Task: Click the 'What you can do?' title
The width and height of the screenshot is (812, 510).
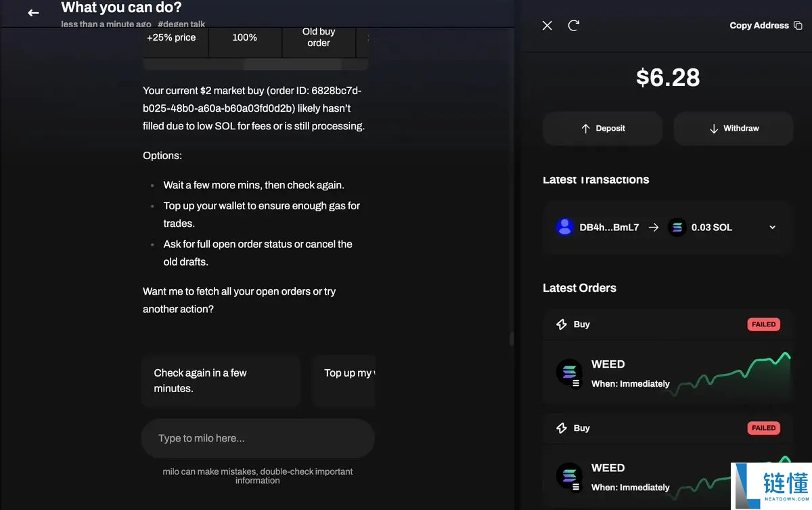Action: 121,7
